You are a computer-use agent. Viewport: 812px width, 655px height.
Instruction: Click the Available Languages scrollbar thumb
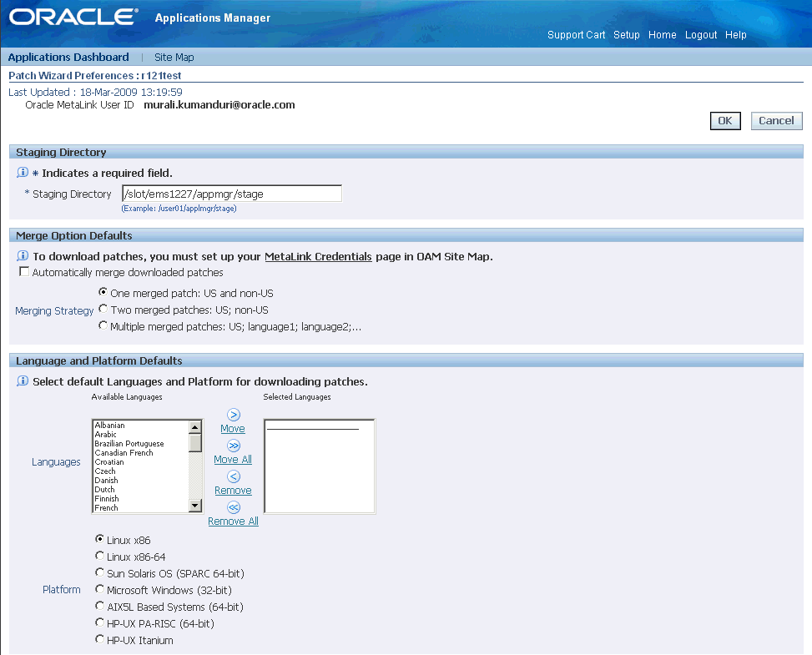[195, 443]
